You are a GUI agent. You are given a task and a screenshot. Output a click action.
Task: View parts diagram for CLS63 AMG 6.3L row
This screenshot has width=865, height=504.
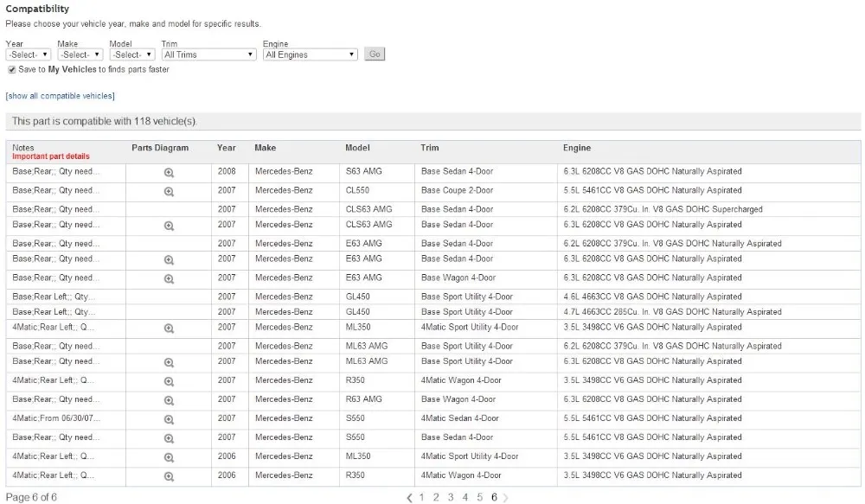pos(169,226)
